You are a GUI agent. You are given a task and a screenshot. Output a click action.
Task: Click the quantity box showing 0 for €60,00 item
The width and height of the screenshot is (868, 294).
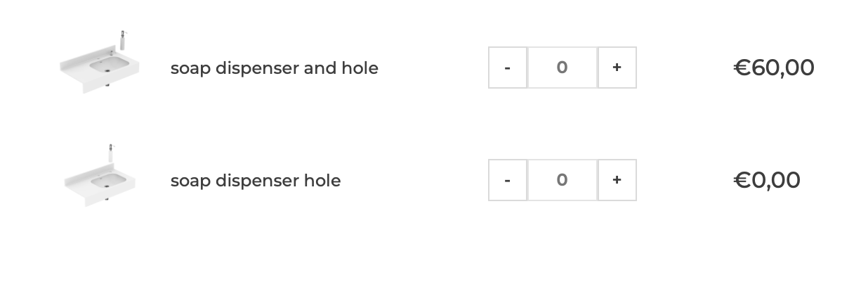[562, 68]
